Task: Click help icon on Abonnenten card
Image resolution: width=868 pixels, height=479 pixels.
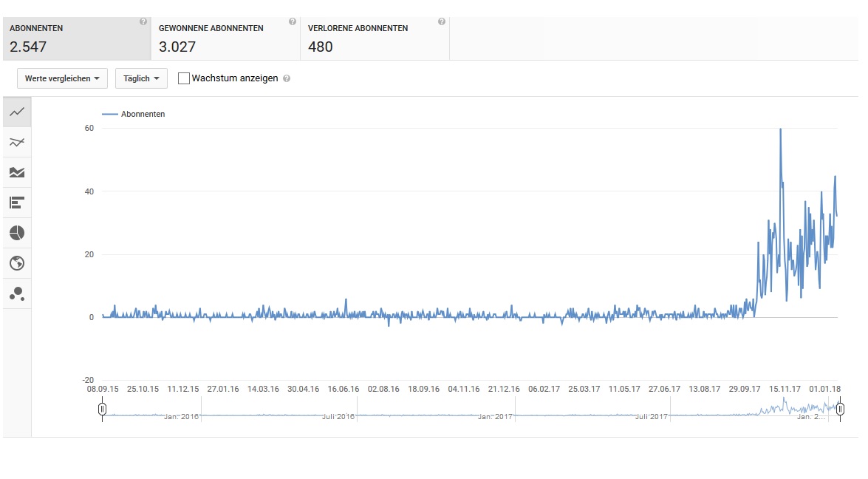Action: (143, 22)
